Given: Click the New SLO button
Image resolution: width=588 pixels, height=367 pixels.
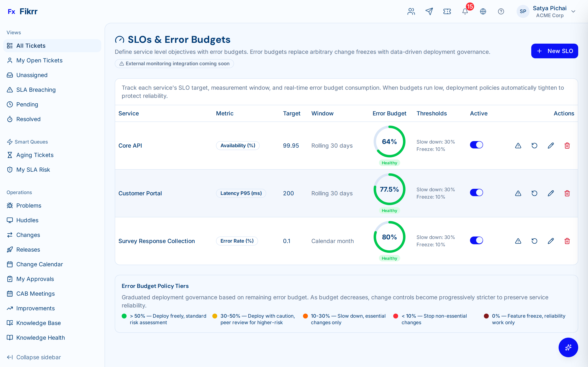Looking at the screenshot, I should (555, 51).
